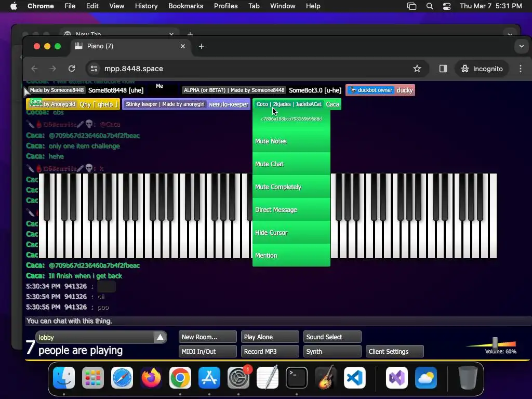Open Client Settings
Viewport: 532px width, 399px height.
[x=395, y=352]
